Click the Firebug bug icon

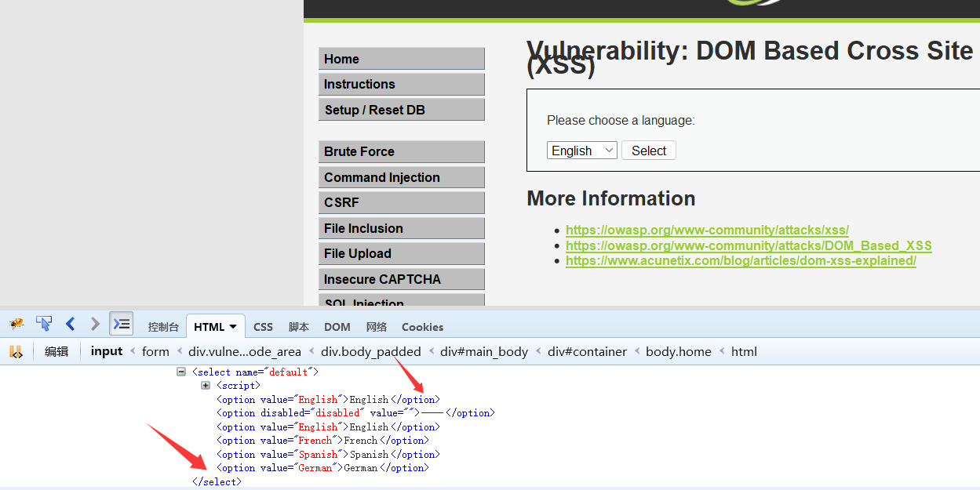point(16,323)
